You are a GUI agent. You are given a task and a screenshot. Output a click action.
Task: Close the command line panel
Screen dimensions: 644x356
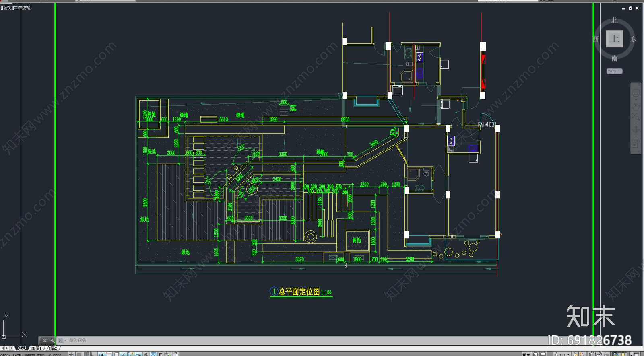[x=45, y=340]
